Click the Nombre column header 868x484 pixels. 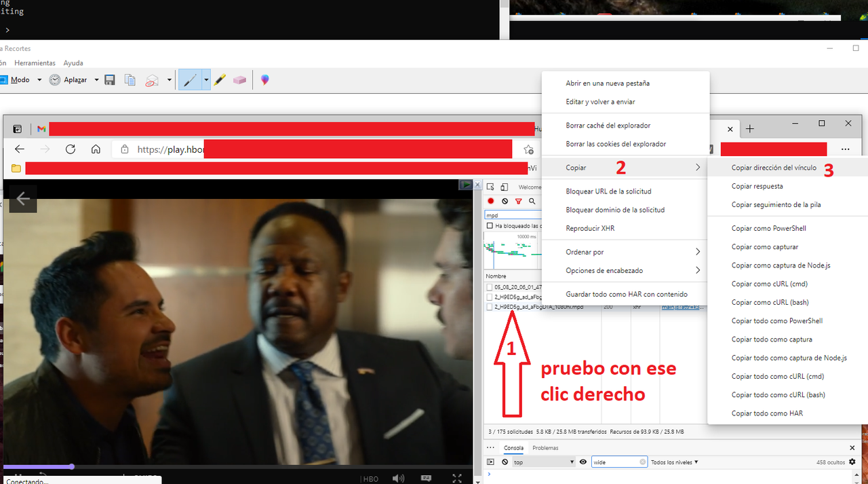click(x=496, y=276)
